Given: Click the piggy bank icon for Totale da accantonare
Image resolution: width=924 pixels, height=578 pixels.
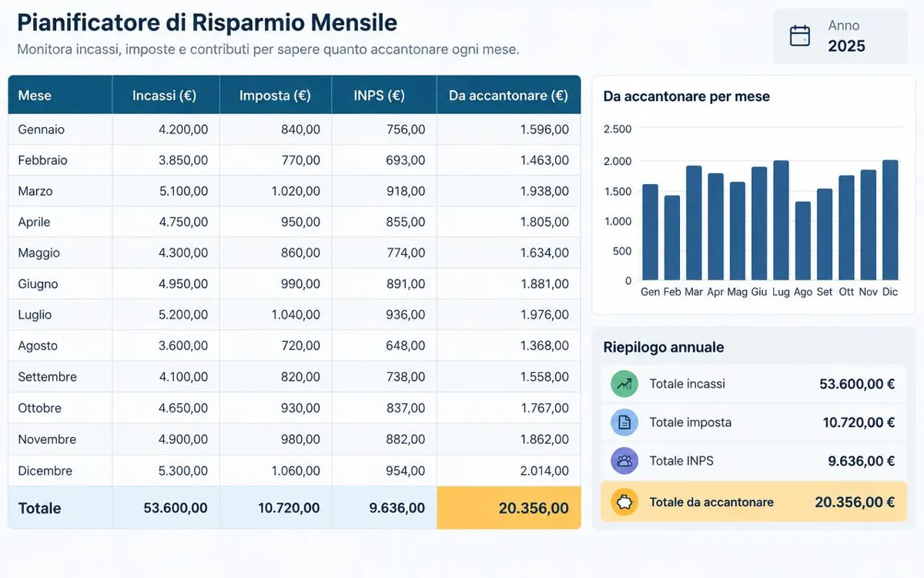Looking at the screenshot, I should click(624, 502).
